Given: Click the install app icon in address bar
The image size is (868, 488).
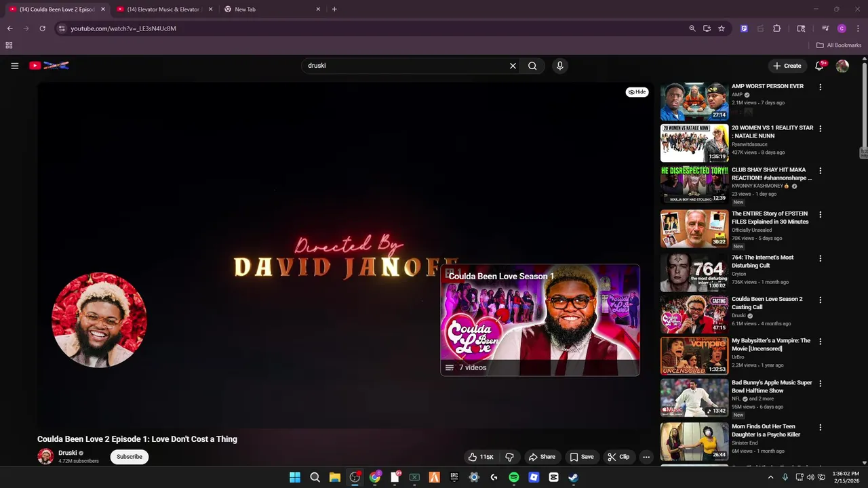Looking at the screenshot, I should click(x=707, y=28).
